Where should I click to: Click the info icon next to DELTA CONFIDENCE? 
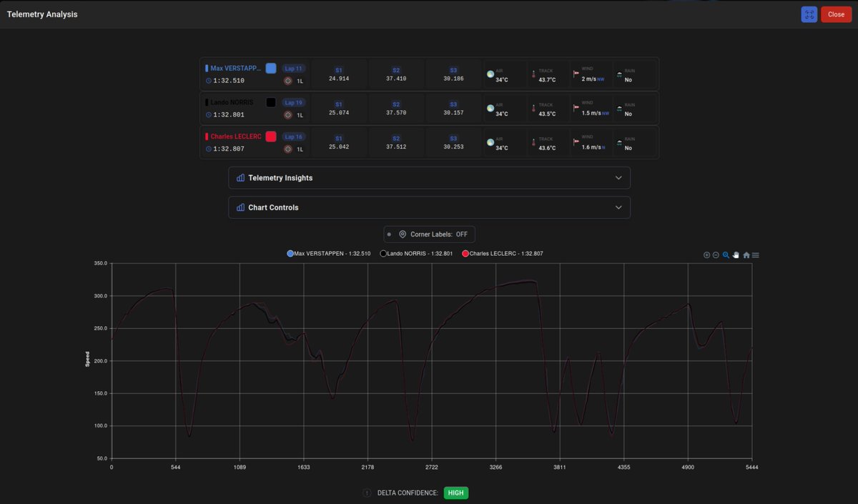coord(367,493)
